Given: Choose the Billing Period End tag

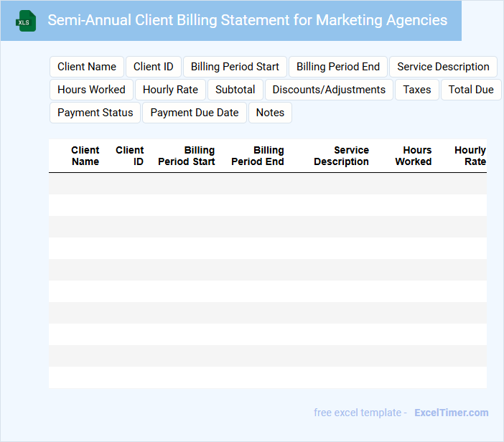Looking at the screenshot, I should (x=338, y=67).
